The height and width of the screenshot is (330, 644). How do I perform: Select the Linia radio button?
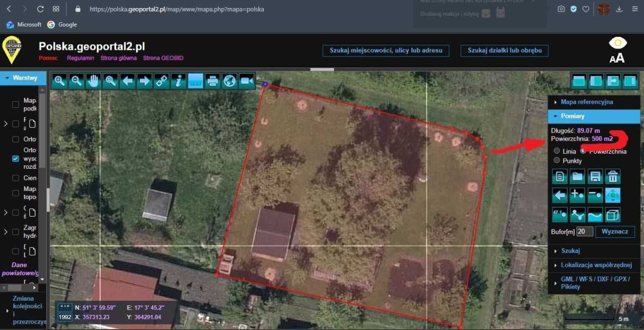click(x=556, y=151)
